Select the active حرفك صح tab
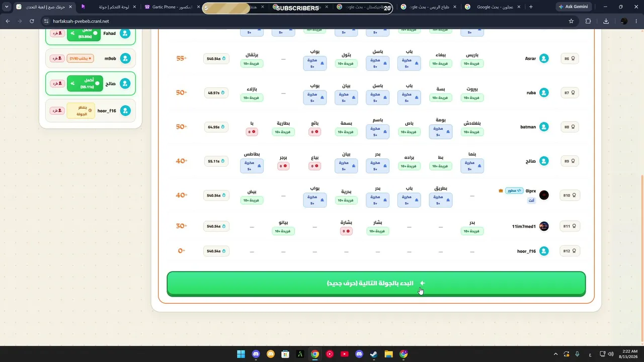The height and width of the screenshot is (362, 644). [x=43, y=7]
